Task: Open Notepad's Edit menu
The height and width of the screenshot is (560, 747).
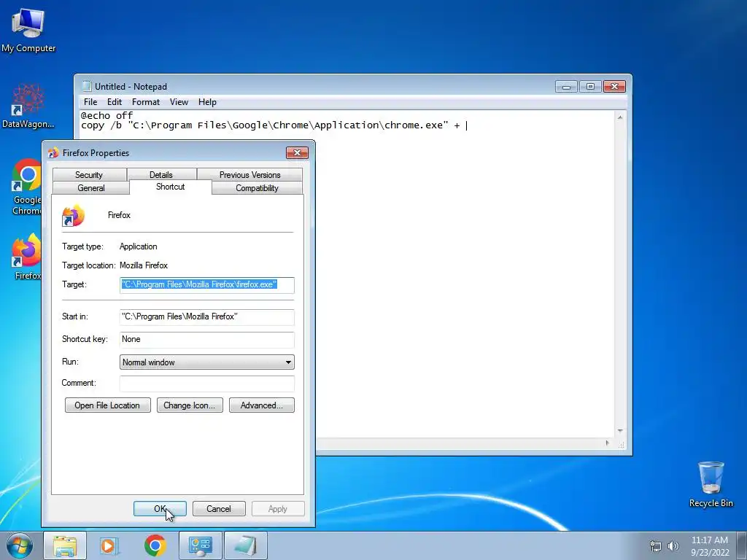Action: 115,102
